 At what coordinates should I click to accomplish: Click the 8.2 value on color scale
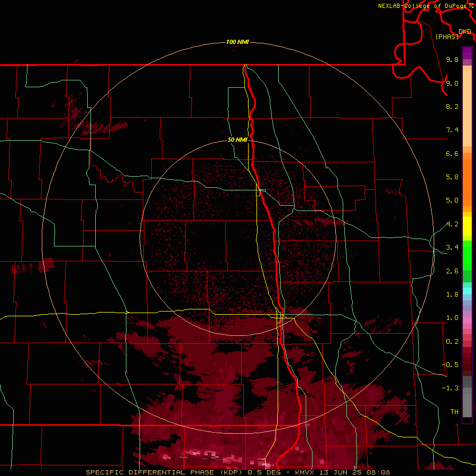point(452,106)
